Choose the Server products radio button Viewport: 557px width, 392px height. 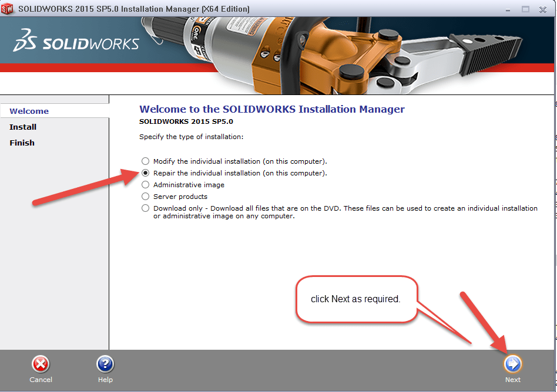tap(145, 196)
